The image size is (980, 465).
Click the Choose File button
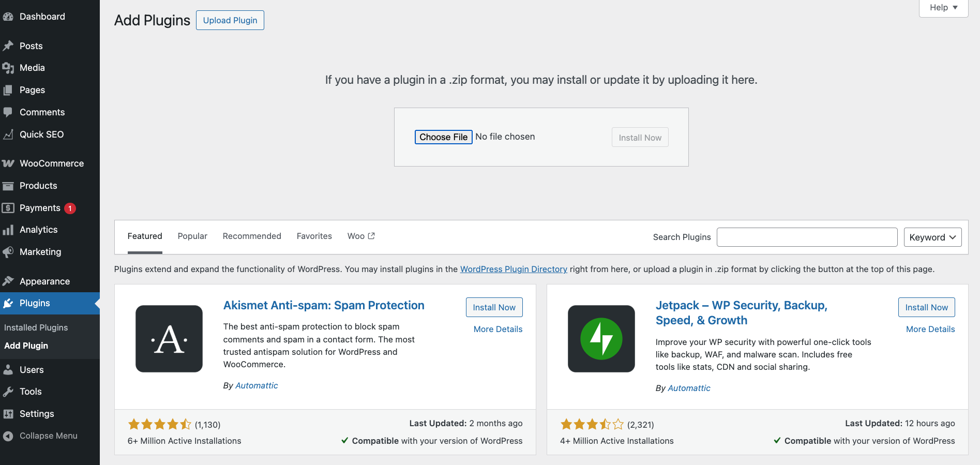444,137
